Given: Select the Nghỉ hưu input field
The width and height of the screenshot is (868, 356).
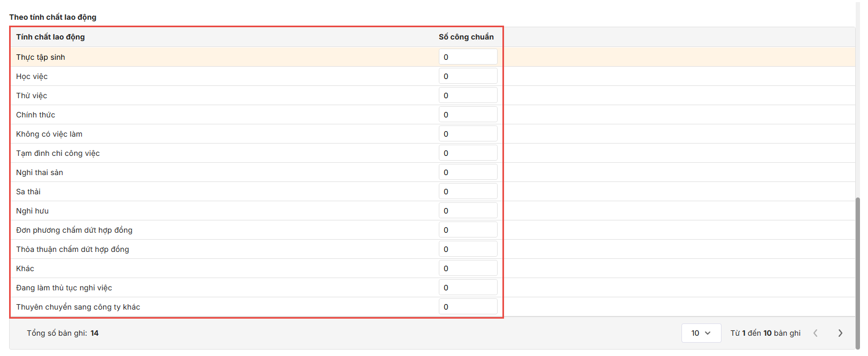Looking at the screenshot, I should 468,211.
